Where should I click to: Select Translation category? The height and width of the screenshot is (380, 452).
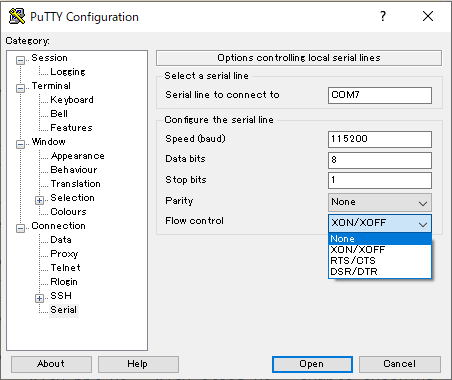point(75,184)
